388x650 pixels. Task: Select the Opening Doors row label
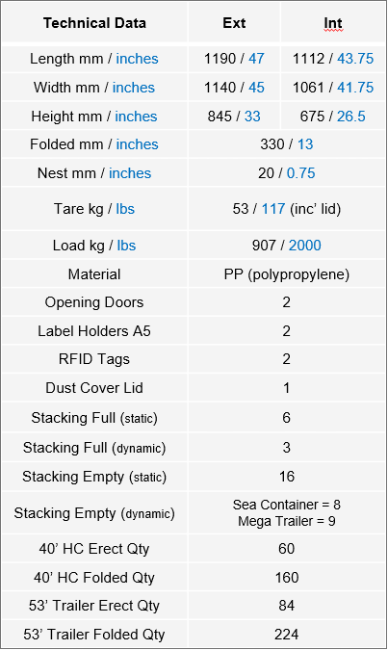[94, 302]
